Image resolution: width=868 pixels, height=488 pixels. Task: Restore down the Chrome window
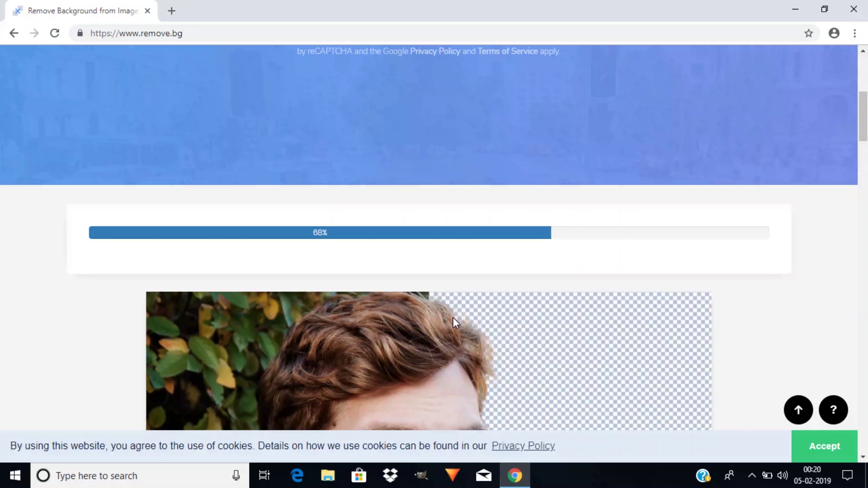(x=825, y=9)
